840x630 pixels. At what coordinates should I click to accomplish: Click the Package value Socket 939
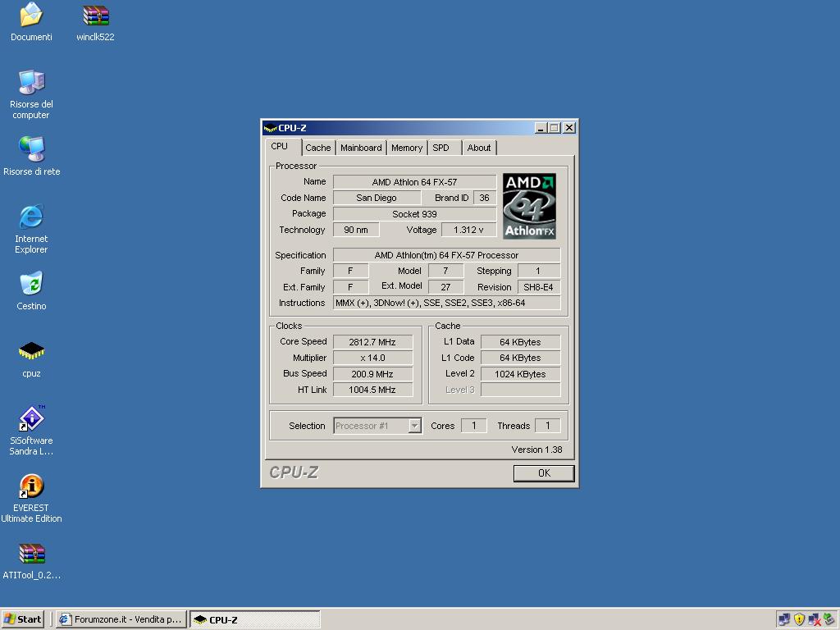pos(414,214)
